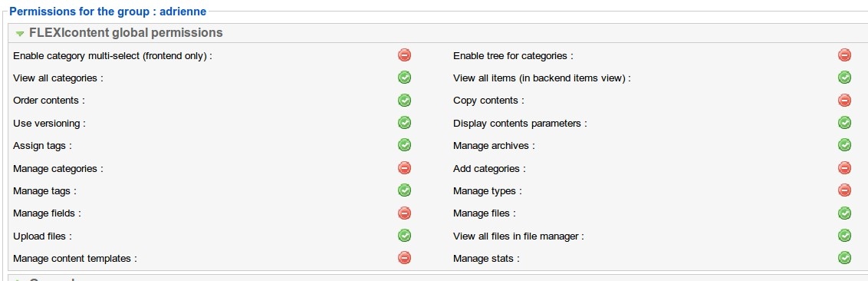Image resolution: width=868 pixels, height=281 pixels.
Task: Collapse the FLEXIcontent global permissions section
Action: (20, 34)
